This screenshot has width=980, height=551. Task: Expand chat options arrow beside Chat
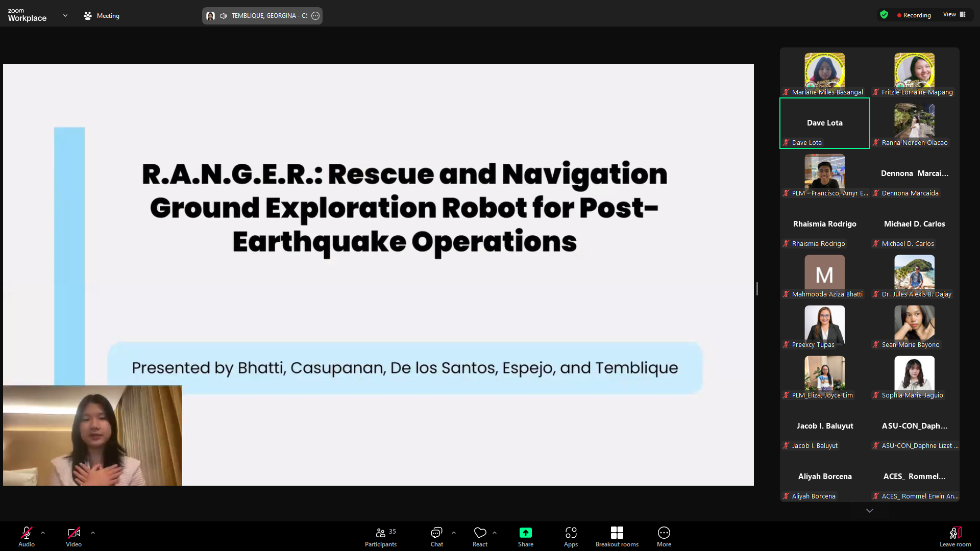coord(454,533)
